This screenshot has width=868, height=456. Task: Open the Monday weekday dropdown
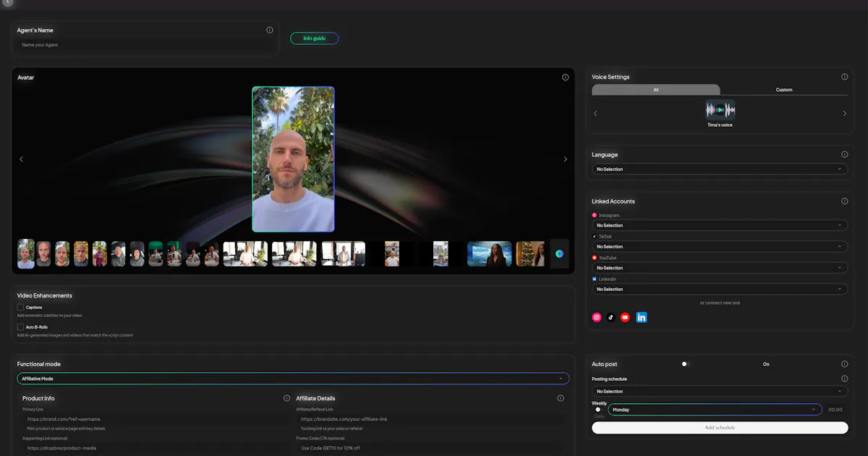[x=715, y=410]
